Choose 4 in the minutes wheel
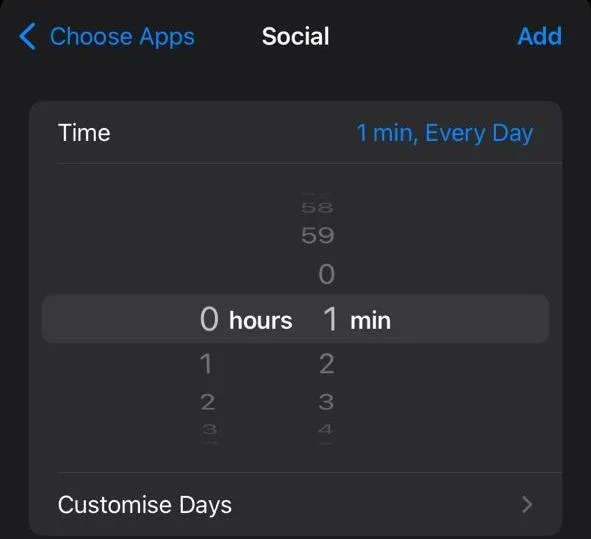This screenshot has height=539, width=591. [325, 429]
